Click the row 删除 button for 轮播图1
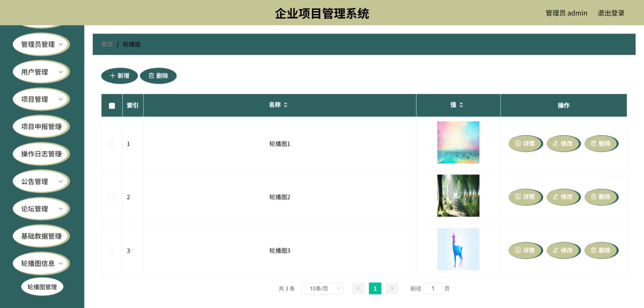Screen dimensions: 644x308 [601, 143]
